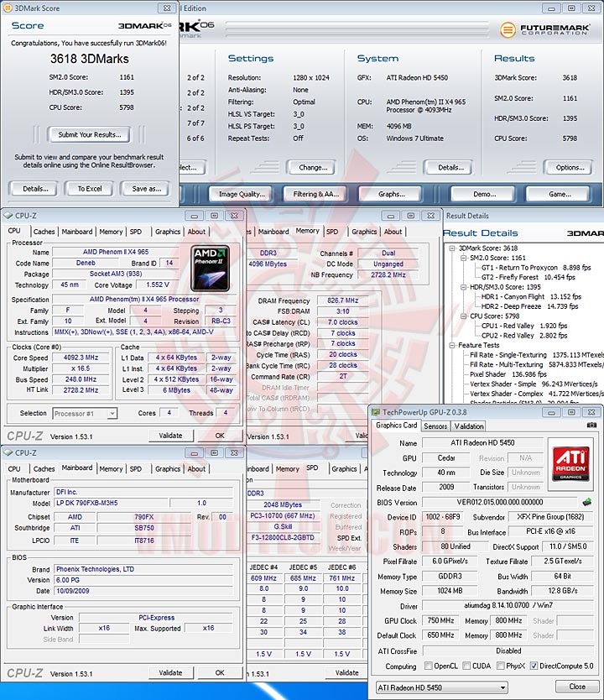
Task: Open Filtering & AA... tool
Action: (x=315, y=194)
